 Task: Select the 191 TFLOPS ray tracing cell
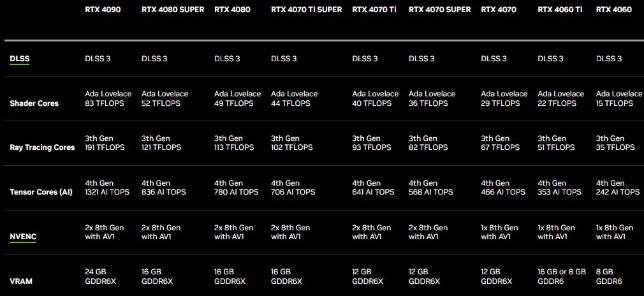pos(105,147)
